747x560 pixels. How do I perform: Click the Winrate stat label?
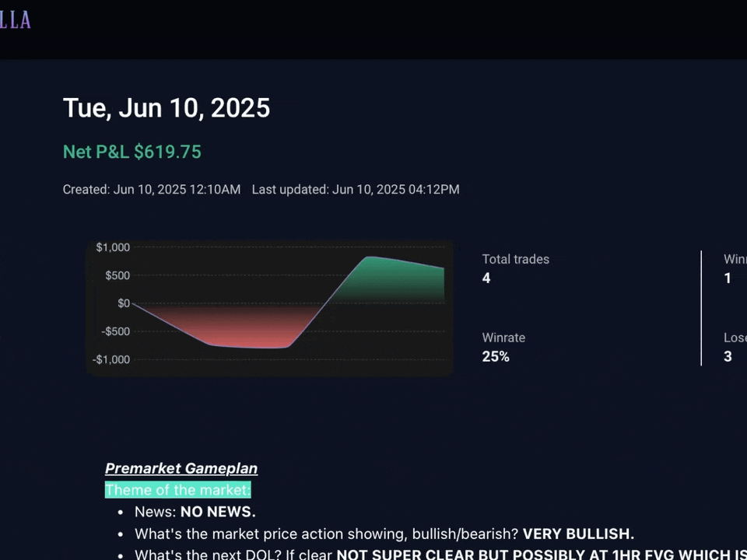coord(503,338)
